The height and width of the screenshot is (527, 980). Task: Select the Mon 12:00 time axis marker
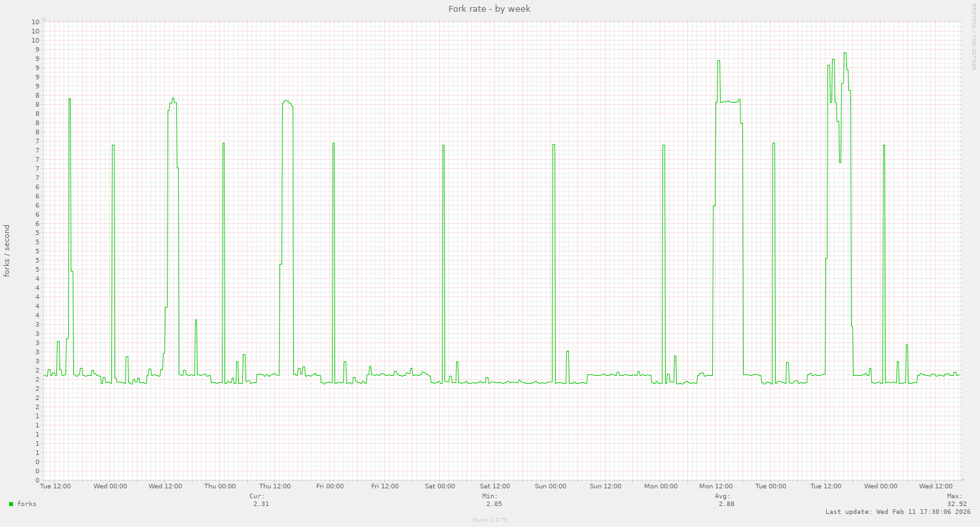pyautogui.click(x=716, y=486)
